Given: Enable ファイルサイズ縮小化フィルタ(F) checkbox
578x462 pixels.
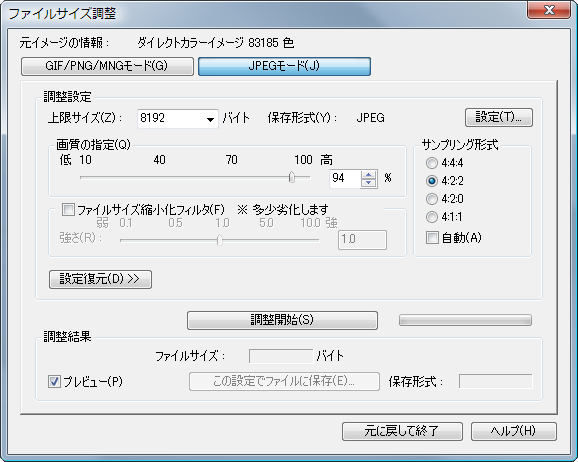Looking at the screenshot, I should [68, 210].
